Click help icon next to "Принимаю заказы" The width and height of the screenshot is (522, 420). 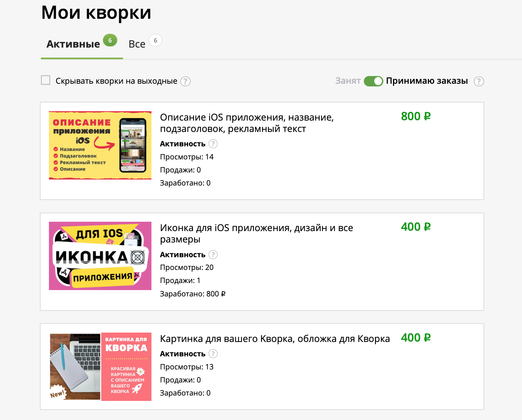[x=478, y=81]
